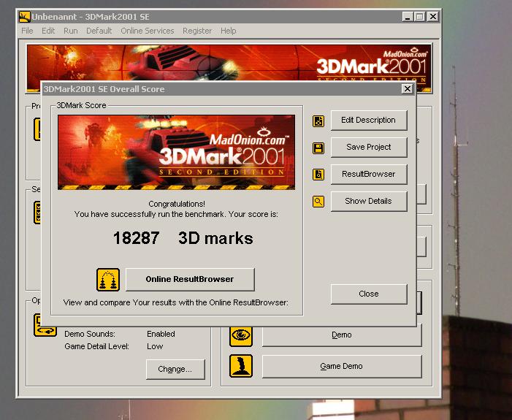Open the Online Services menu

coord(148,31)
